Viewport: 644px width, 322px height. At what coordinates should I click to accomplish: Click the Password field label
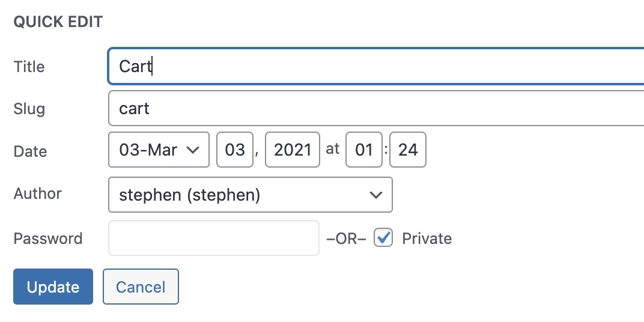(x=48, y=238)
